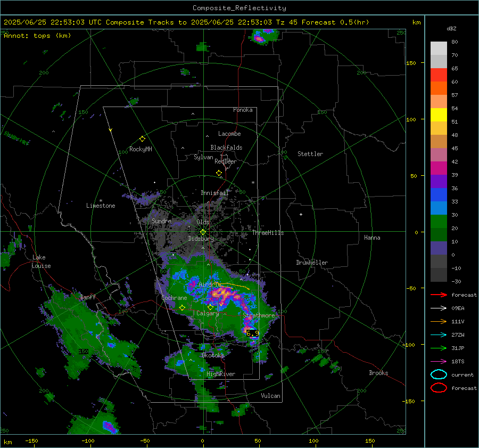
Task: Click the Vulcan town label
Action: [270, 396]
